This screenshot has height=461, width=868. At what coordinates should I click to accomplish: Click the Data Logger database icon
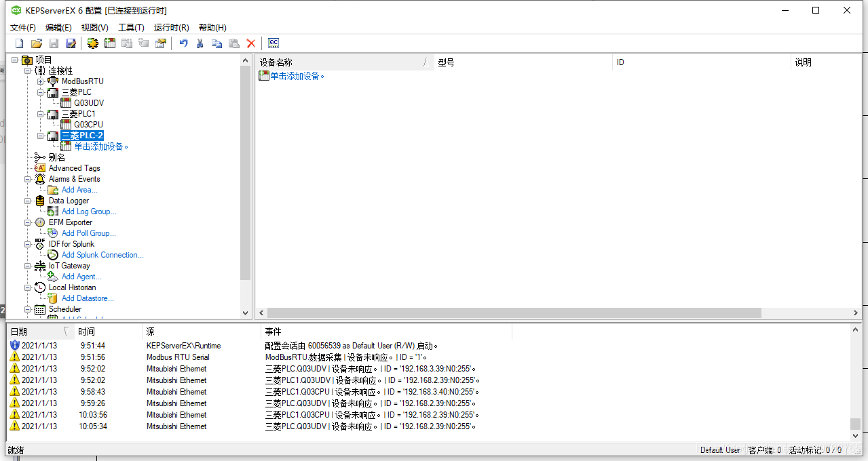(x=40, y=201)
